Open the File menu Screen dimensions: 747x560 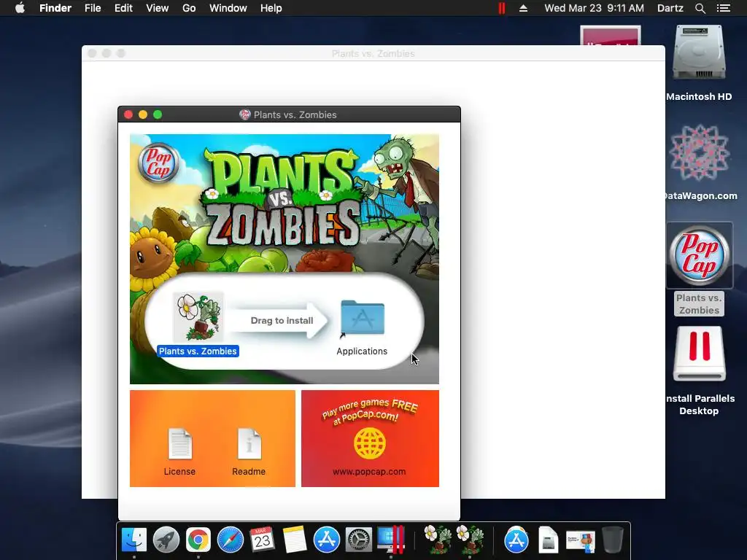(x=93, y=8)
